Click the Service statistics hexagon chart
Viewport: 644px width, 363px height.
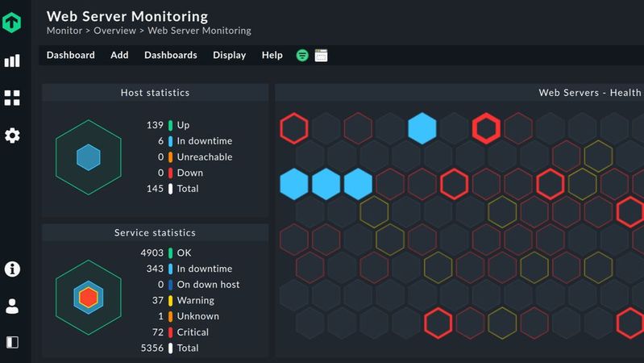[x=89, y=297]
